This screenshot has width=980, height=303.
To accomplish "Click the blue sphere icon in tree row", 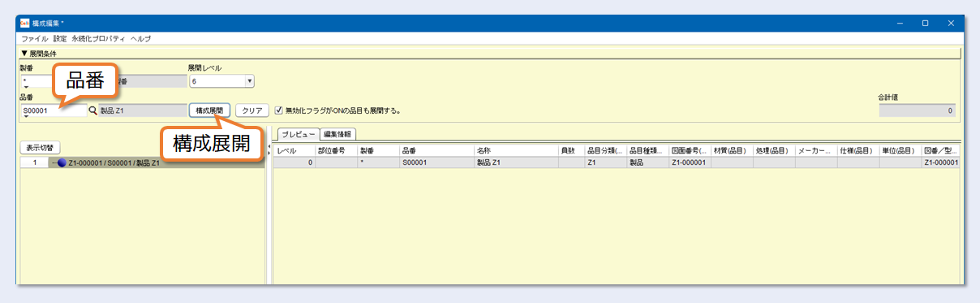I will (x=62, y=162).
